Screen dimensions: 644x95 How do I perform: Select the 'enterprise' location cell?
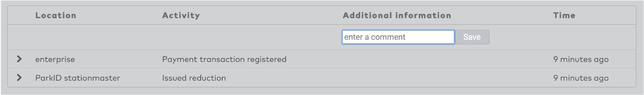click(x=55, y=59)
